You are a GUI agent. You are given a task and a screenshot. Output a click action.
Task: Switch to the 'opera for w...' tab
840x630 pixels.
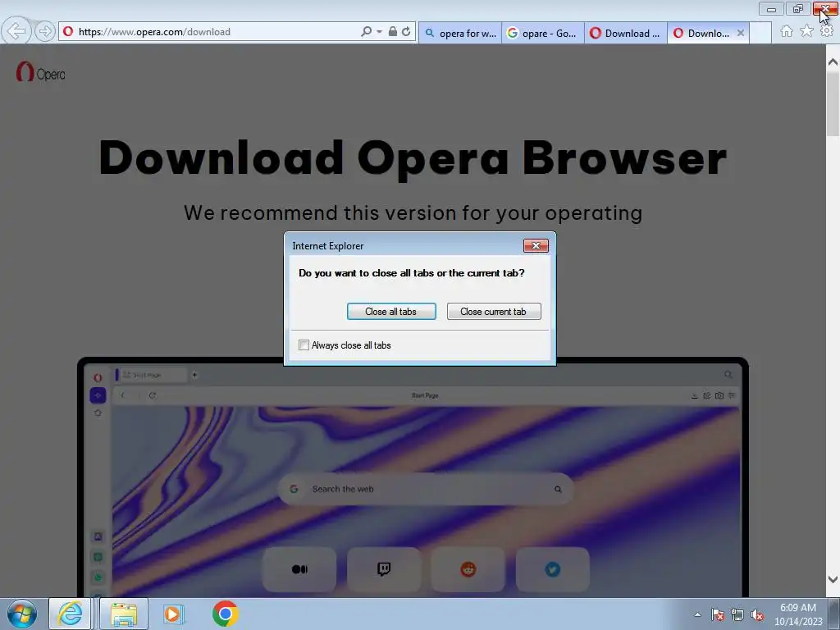click(460, 33)
